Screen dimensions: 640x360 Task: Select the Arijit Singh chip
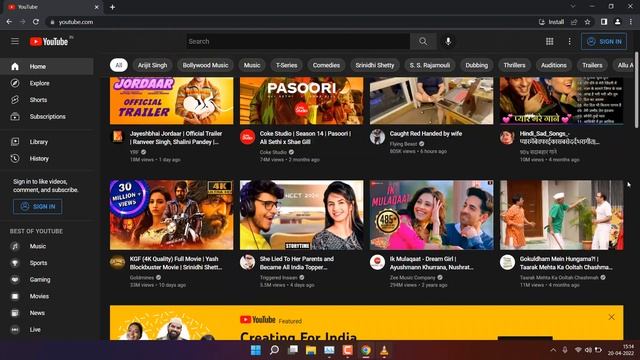click(x=152, y=65)
